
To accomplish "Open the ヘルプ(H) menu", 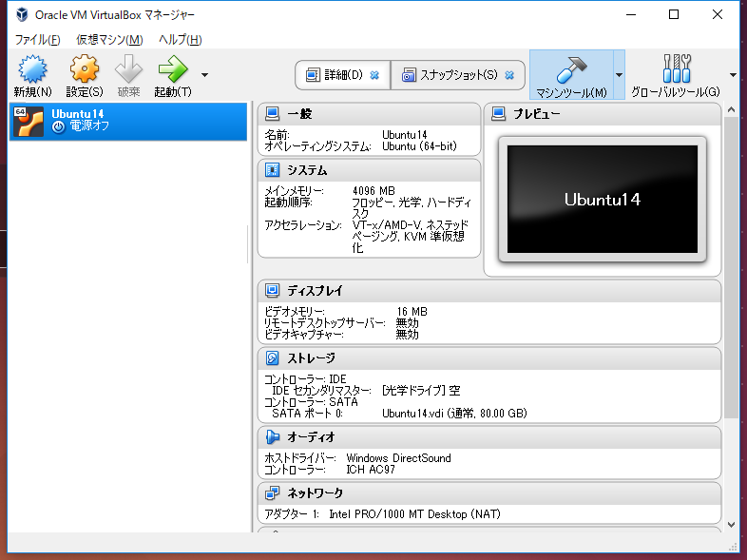I will [180, 40].
